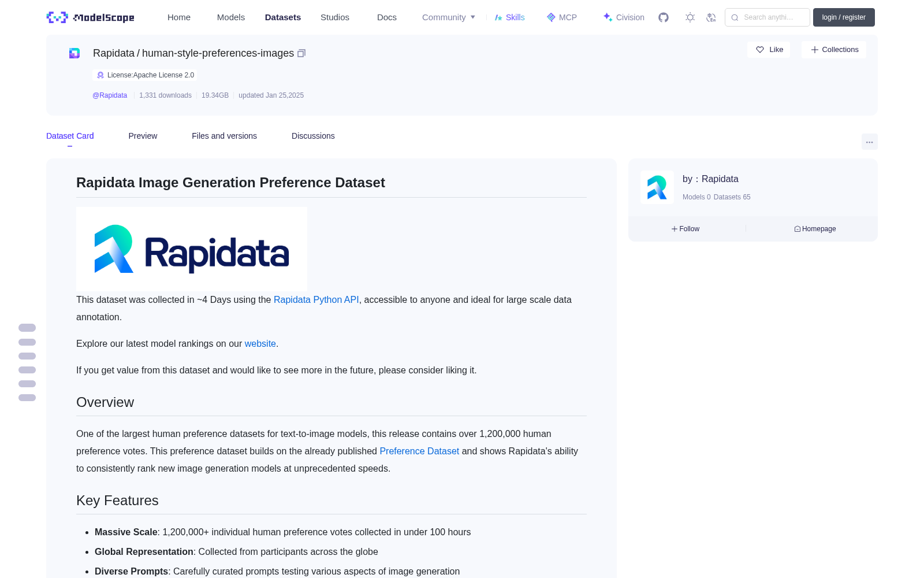Switch to the Files and versions tab
Image resolution: width=924 pixels, height=578 pixels.
click(x=224, y=136)
